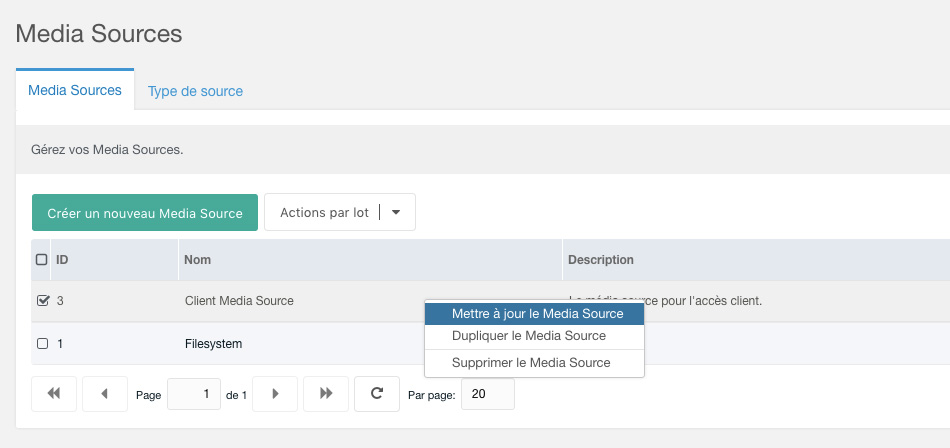The height and width of the screenshot is (448, 950).
Task: Focus the page number field
Action: pyautogui.click(x=194, y=394)
